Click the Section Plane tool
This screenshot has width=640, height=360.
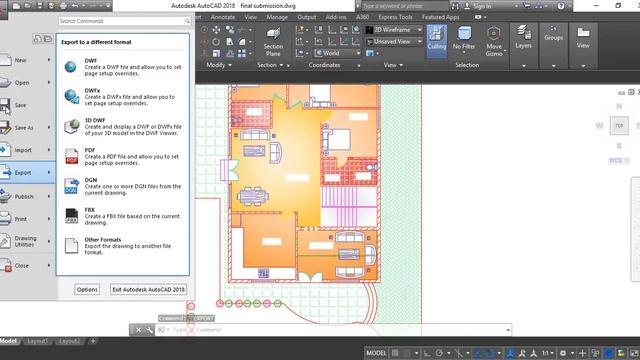pyautogui.click(x=273, y=42)
